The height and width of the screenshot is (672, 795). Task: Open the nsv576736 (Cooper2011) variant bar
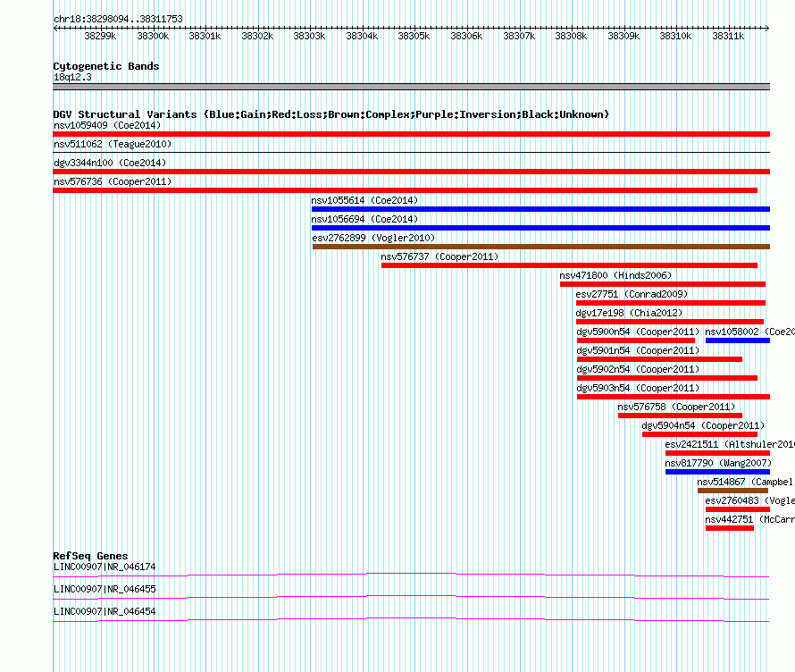(406, 190)
